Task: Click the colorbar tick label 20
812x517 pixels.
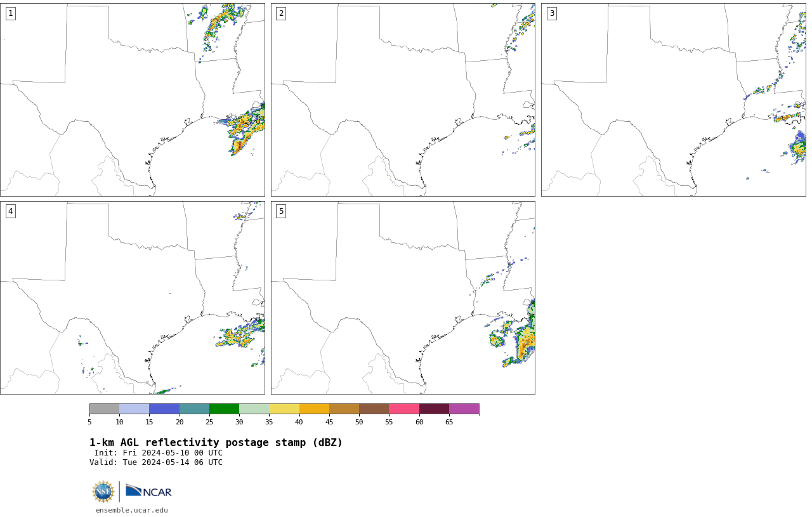Action: 180,422
